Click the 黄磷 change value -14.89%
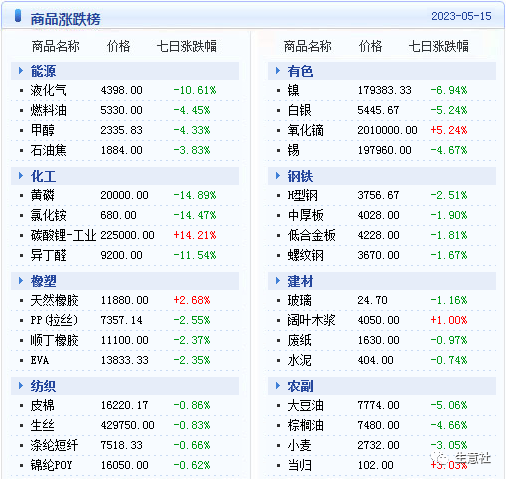This screenshot has height=479, width=506. 195,195
